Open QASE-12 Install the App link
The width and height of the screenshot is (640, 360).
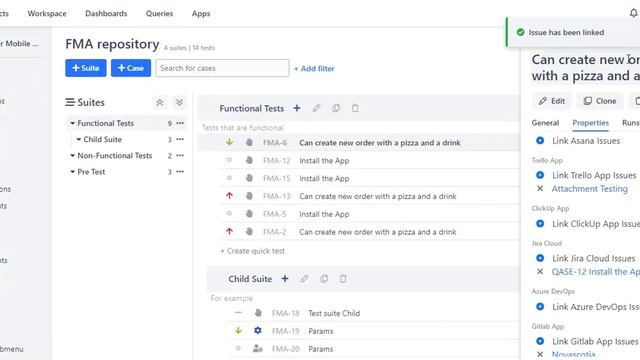[x=596, y=271]
